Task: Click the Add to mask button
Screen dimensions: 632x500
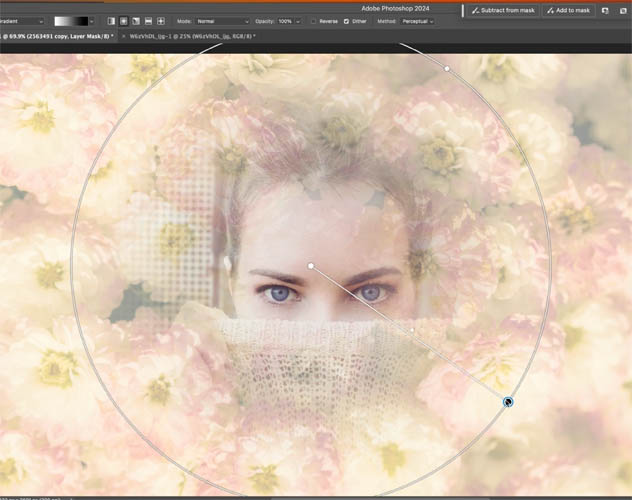Action: (568, 10)
